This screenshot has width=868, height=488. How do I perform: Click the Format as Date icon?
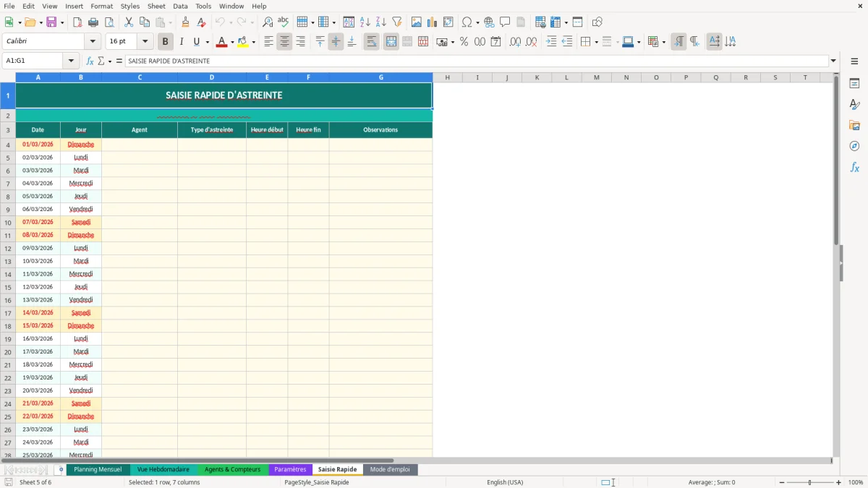pyautogui.click(x=495, y=42)
